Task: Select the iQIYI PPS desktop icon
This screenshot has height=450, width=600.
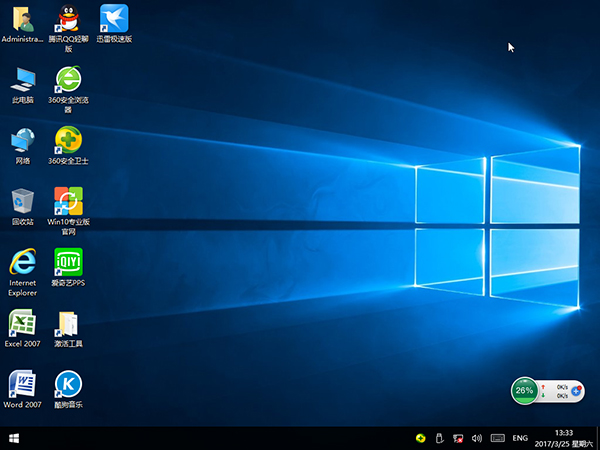Action: 68,262
